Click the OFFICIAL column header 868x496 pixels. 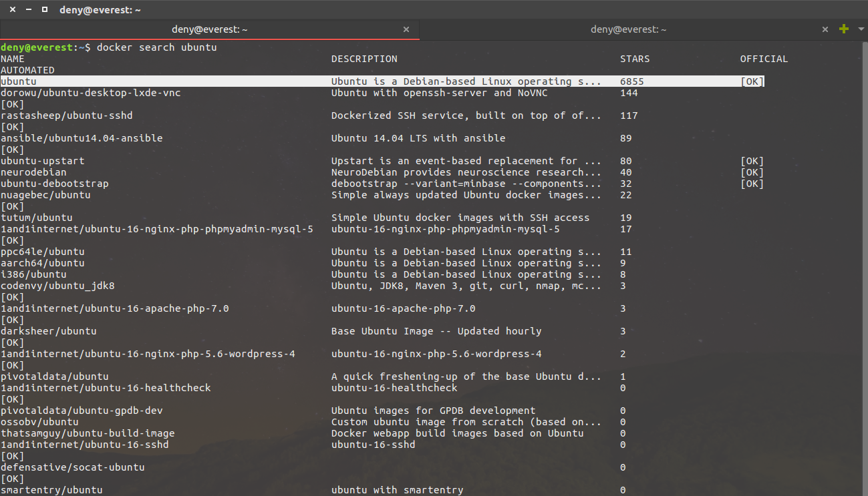click(764, 58)
